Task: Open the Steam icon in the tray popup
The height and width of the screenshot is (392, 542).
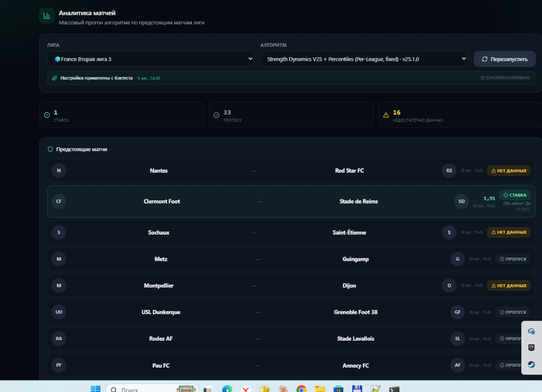Action: 532,364
